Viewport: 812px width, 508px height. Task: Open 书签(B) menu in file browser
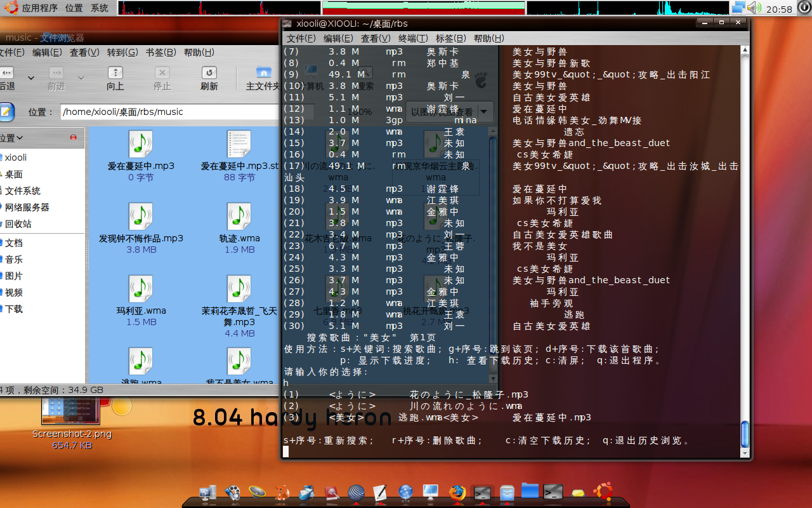(162, 53)
